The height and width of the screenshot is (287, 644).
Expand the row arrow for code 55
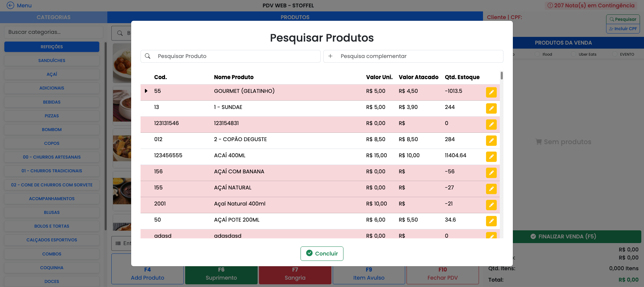146,91
